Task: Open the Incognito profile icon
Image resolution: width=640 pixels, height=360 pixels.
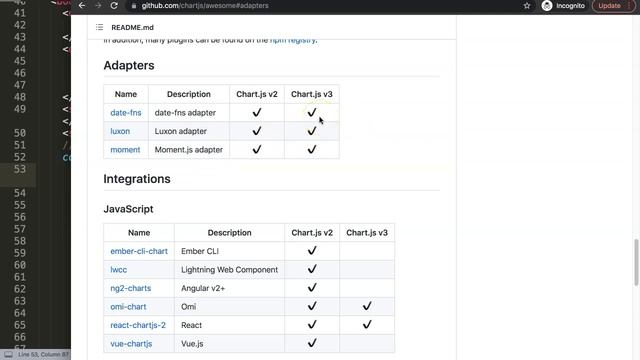Action: click(547, 6)
